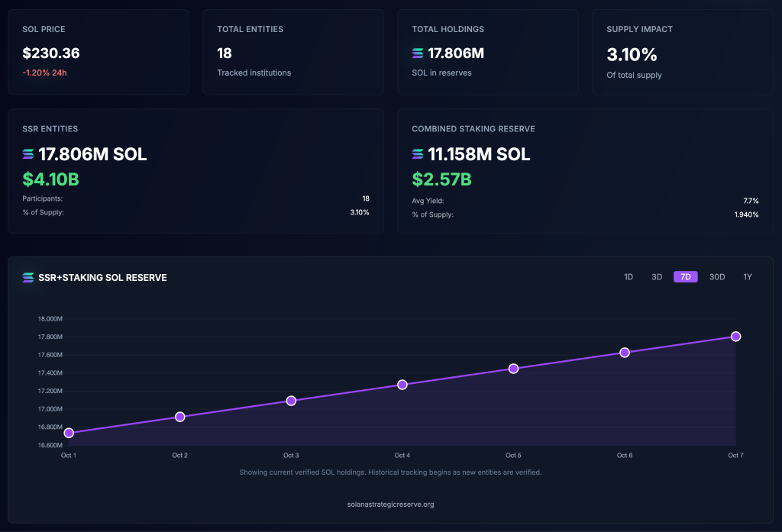Select the highlighted 7D range tab
This screenshot has height=532, width=782.
tap(685, 276)
